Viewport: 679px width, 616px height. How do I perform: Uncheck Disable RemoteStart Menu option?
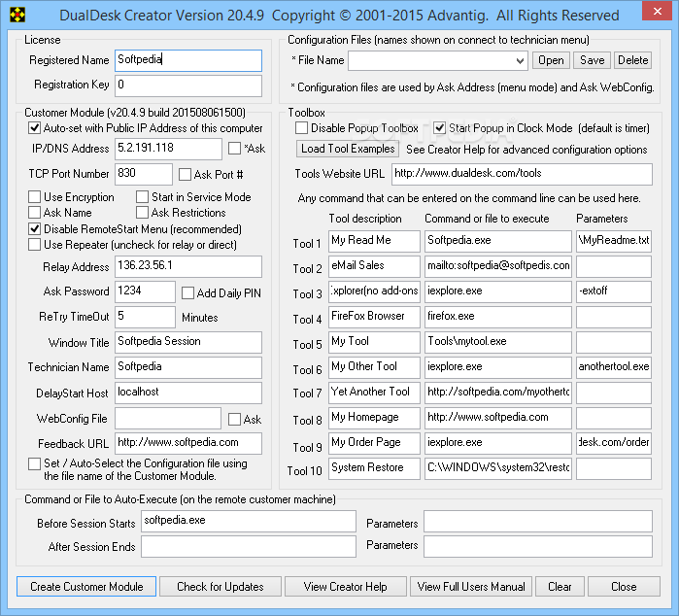pos(35,229)
